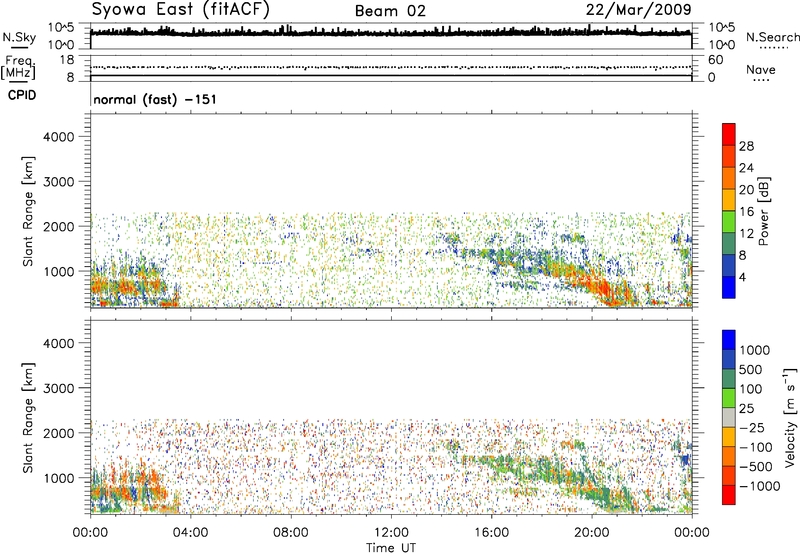
Task: Select the "60" Nave tick value
Action: pos(715,60)
